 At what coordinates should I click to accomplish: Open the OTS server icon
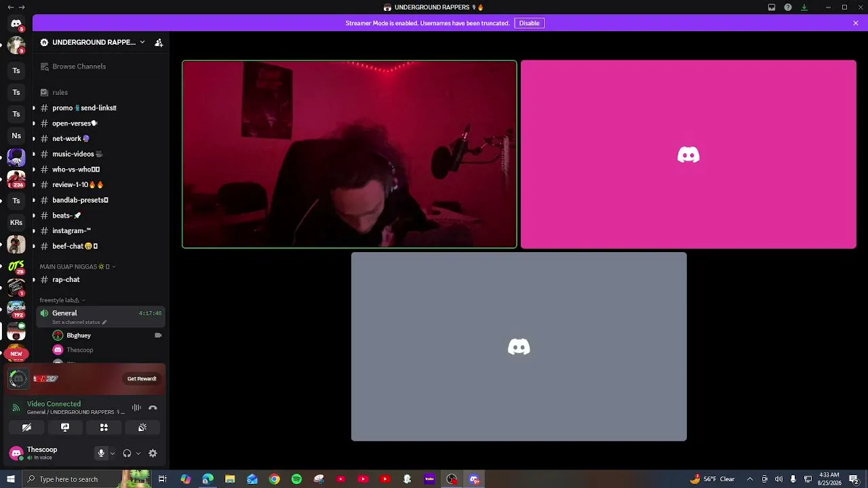click(16, 266)
